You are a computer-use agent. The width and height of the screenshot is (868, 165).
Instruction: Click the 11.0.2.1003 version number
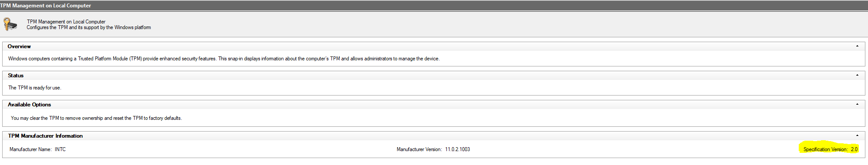(457, 149)
